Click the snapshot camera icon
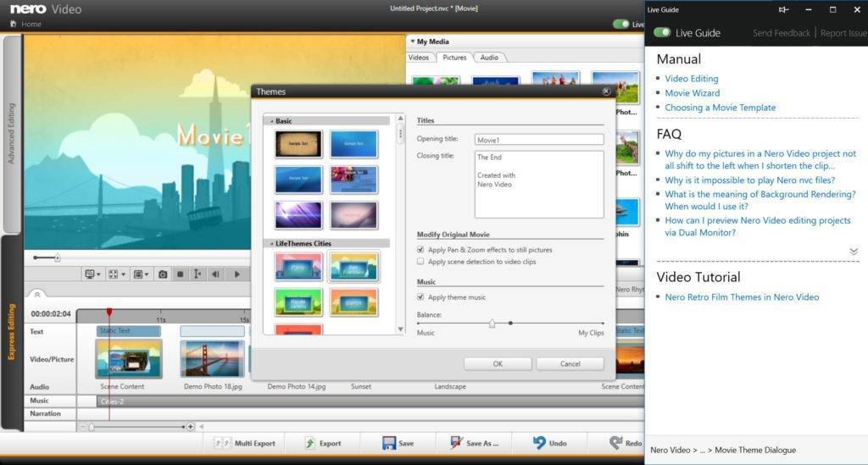This screenshot has height=465, width=868. click(x=163, y=274)
